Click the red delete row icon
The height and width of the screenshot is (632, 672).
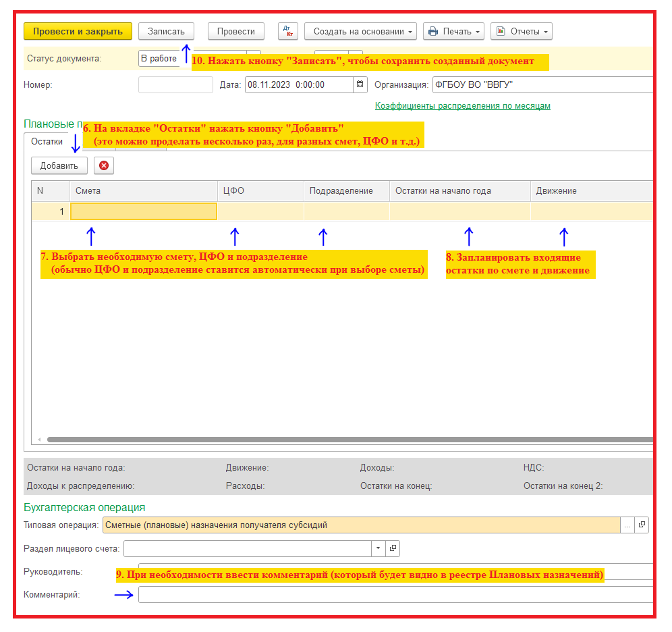(104, 165)
